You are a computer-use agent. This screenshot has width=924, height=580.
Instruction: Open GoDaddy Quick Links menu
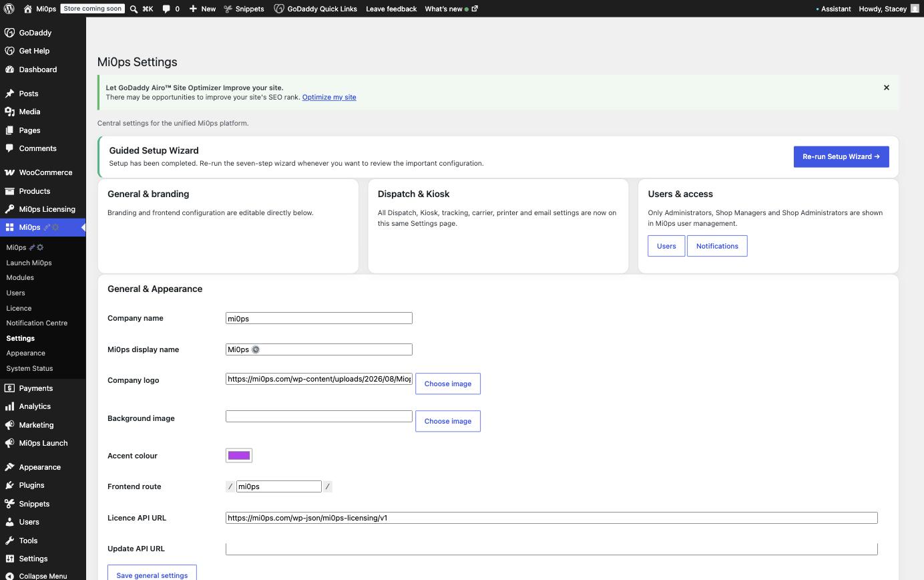coord(316,9)
